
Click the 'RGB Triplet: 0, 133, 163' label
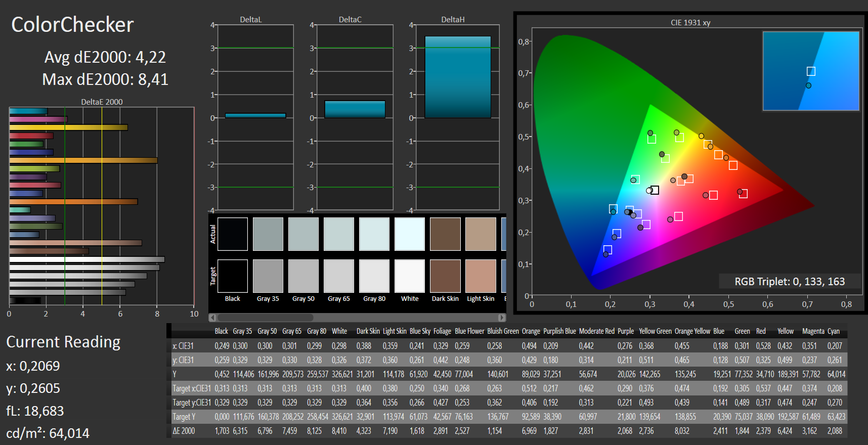790,282
